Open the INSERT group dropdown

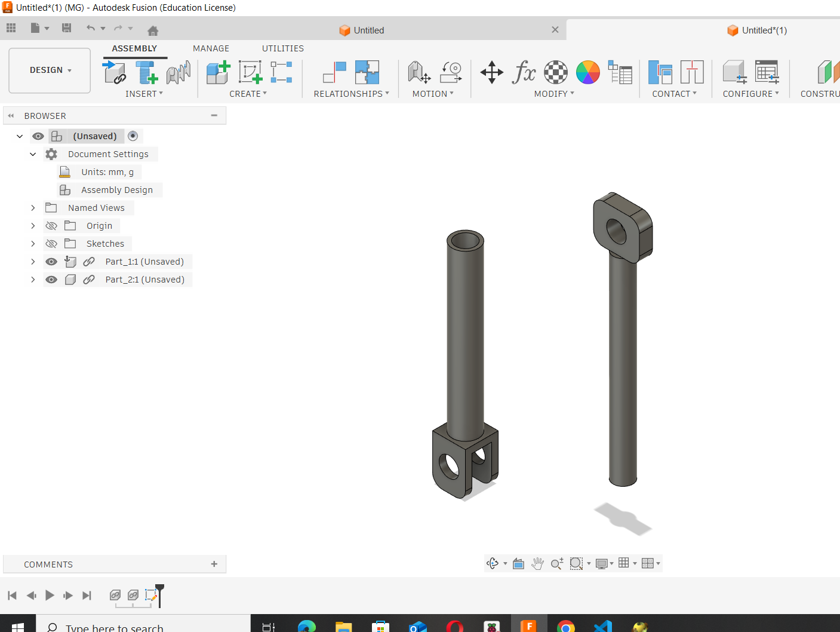[x=144, y=94]
